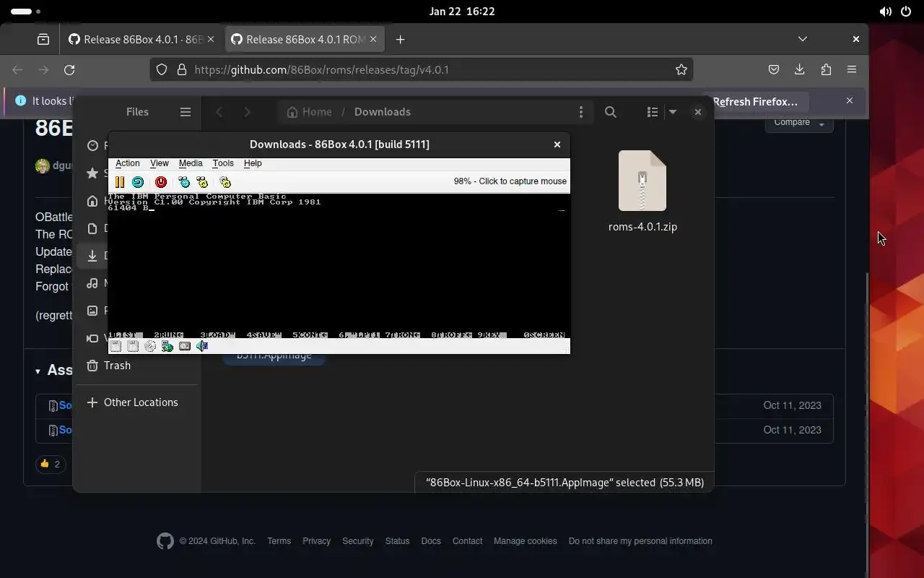Open Firefox extensions icon
Screen dimensions: 924x578
point(826,70)
